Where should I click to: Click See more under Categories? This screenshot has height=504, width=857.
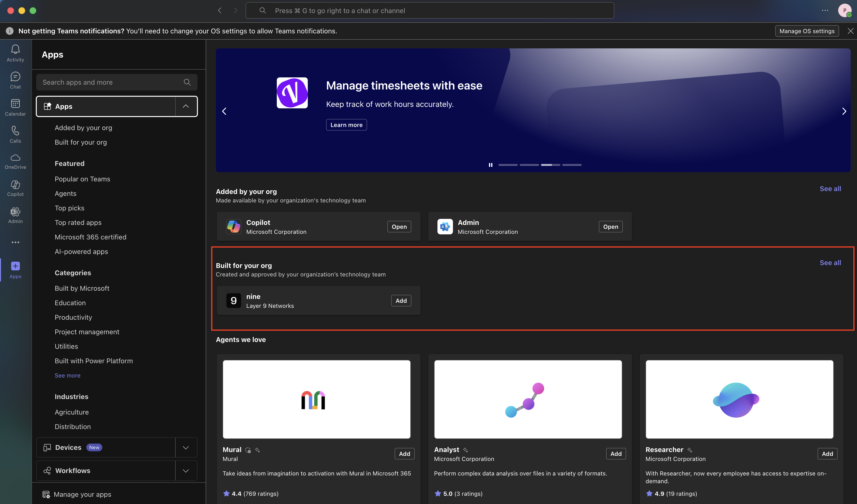[x=67, y=376]
